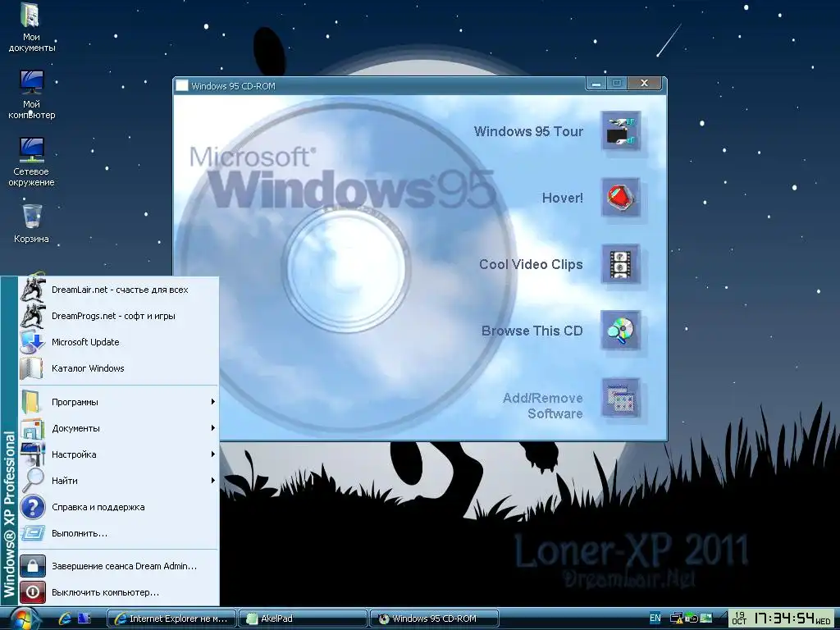Click the Программы folder icon
The height and width of the screenshot is (630, 840).
[x=32, y=402]
